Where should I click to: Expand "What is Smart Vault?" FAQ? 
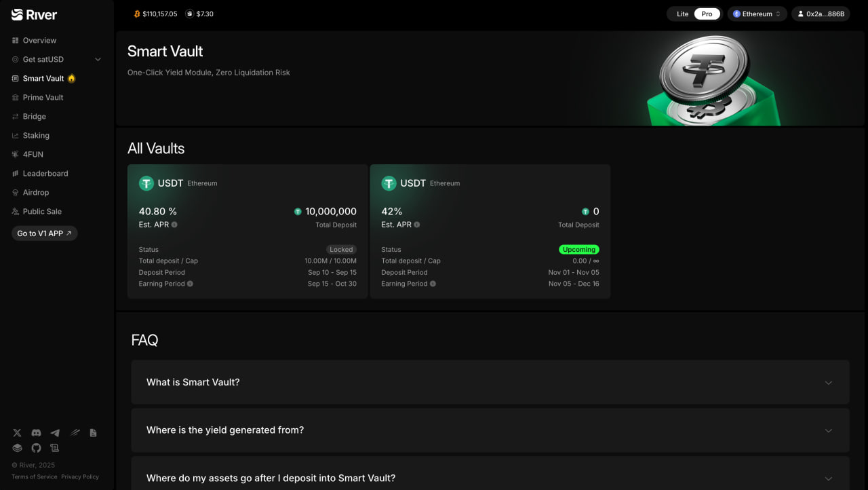pos(490,383)
